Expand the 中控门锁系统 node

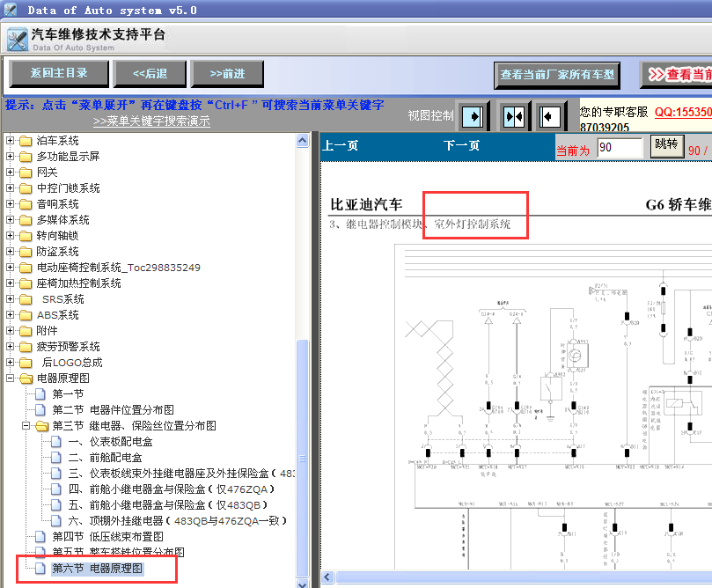pyautogui.click(x=10, y=188)
